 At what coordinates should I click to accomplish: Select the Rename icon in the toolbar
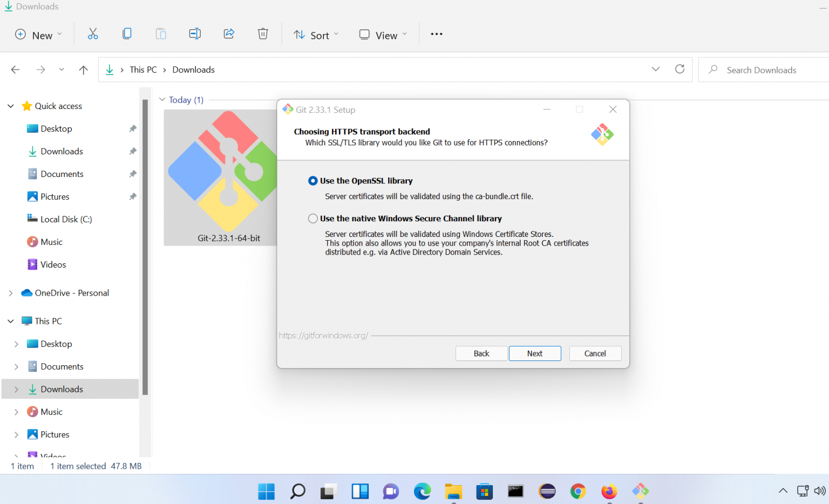[195, 33]
